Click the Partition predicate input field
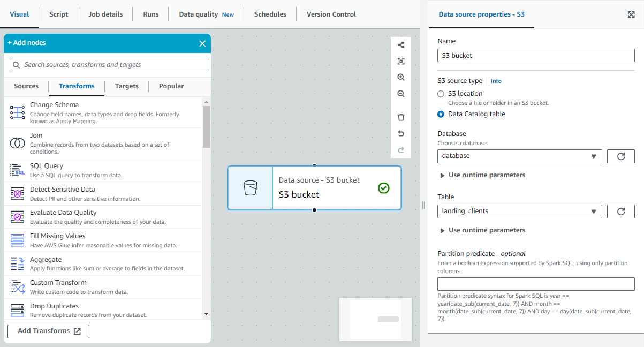644x347 pixels. click(x=536, y=284)
